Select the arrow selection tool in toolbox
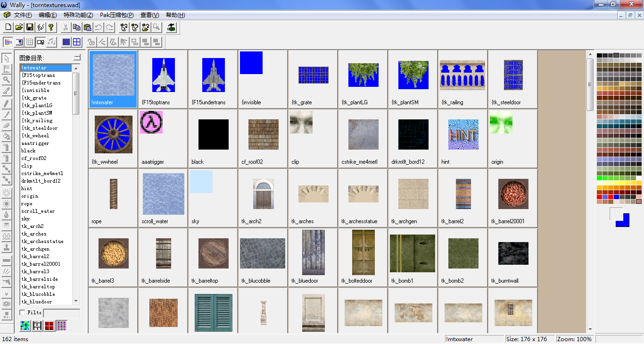This screenshot has width=644, height=344. click(x=7, y=59)
